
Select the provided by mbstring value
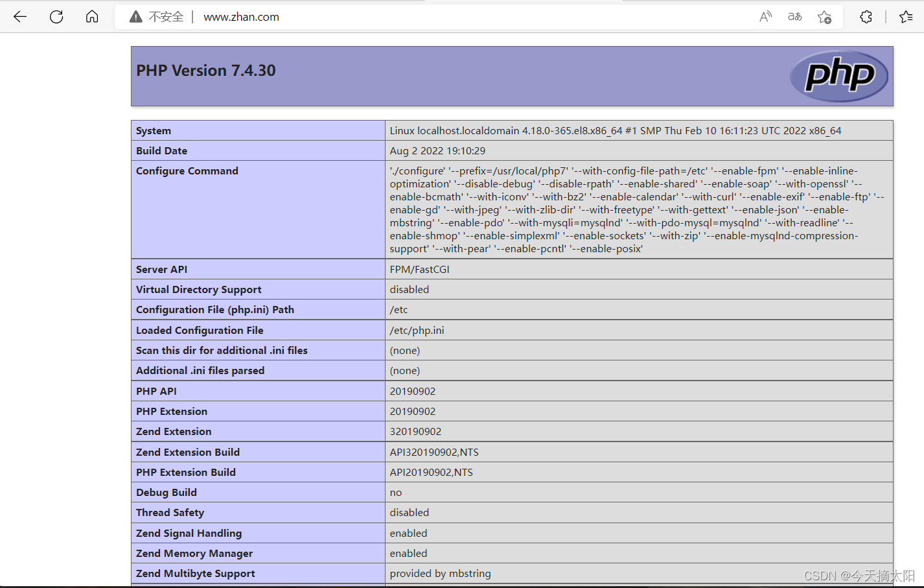441,573
